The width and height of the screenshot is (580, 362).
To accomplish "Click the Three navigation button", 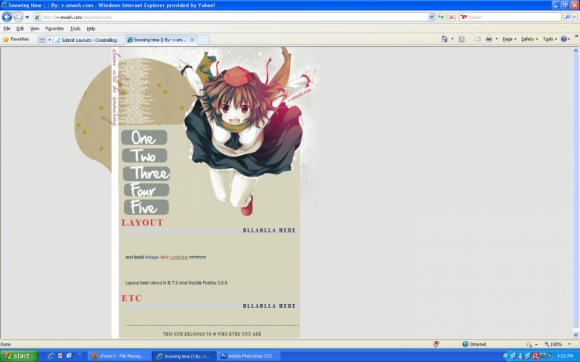I will [x=146, y=173].
